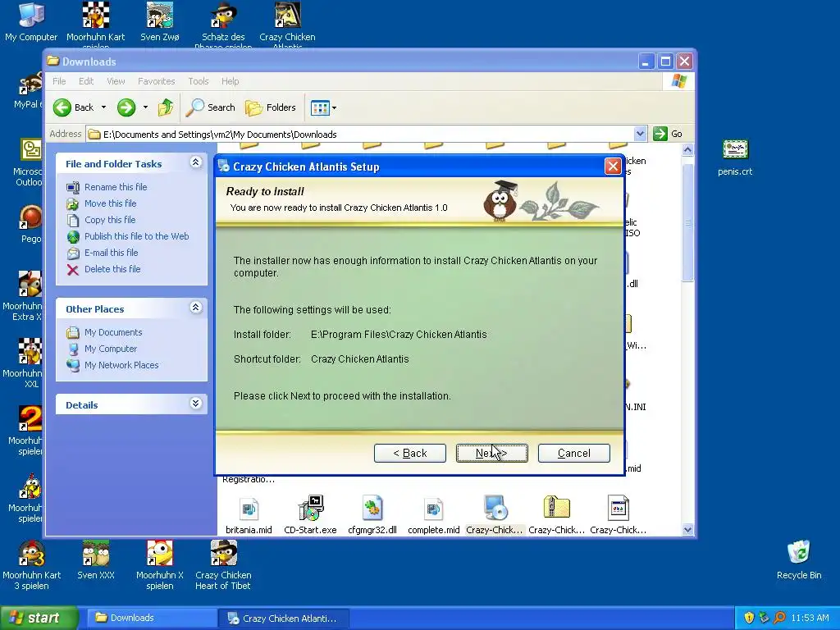Go back to the previous setup step
840x630 pixels.
[410, 453]
